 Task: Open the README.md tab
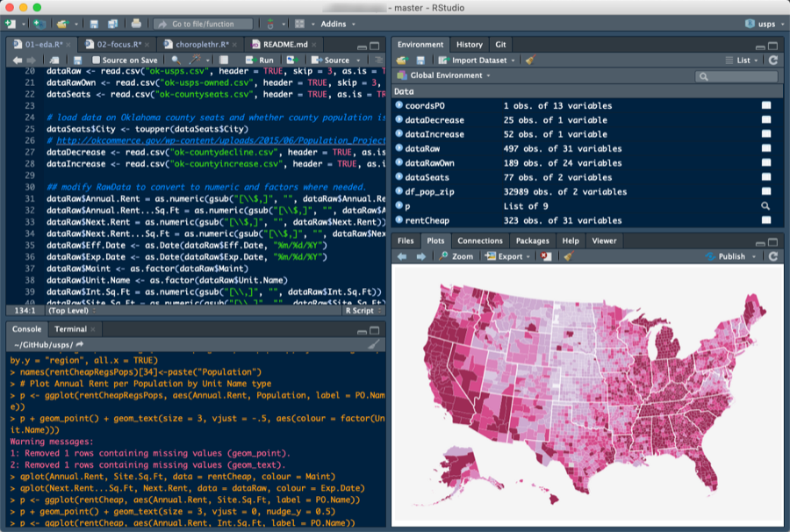pyautogui.click(x=284, y=44)
